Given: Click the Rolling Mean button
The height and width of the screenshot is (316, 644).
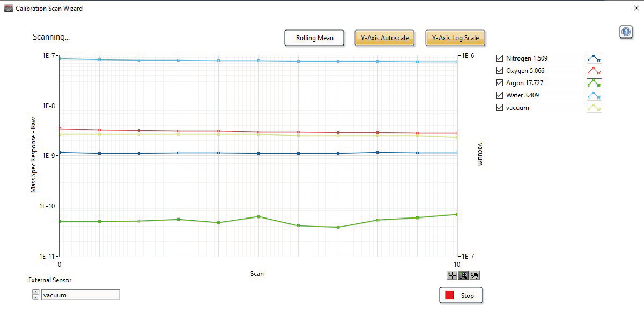Looking at the screenshot, I should point(314,38).
